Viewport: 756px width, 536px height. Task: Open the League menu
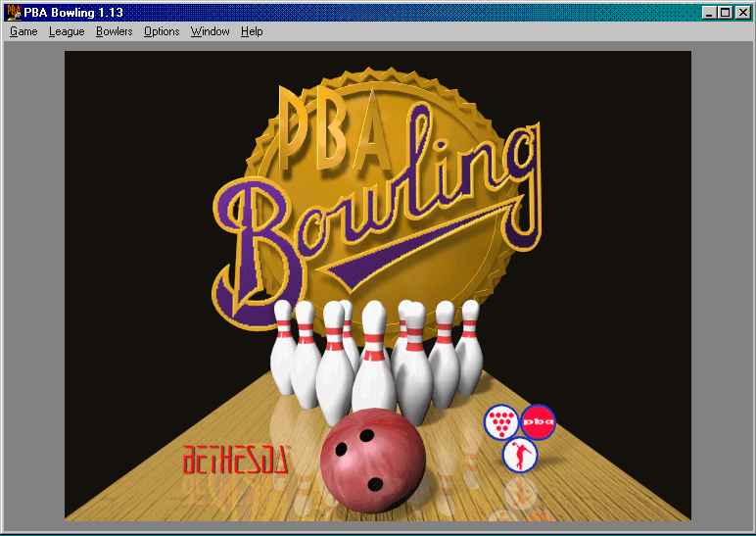point(67,31)
